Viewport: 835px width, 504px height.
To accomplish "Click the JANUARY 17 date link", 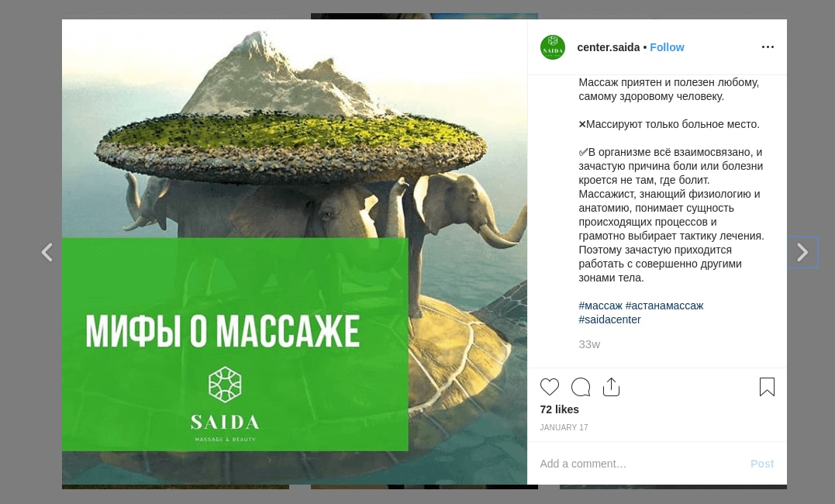I will pos(564,427).
